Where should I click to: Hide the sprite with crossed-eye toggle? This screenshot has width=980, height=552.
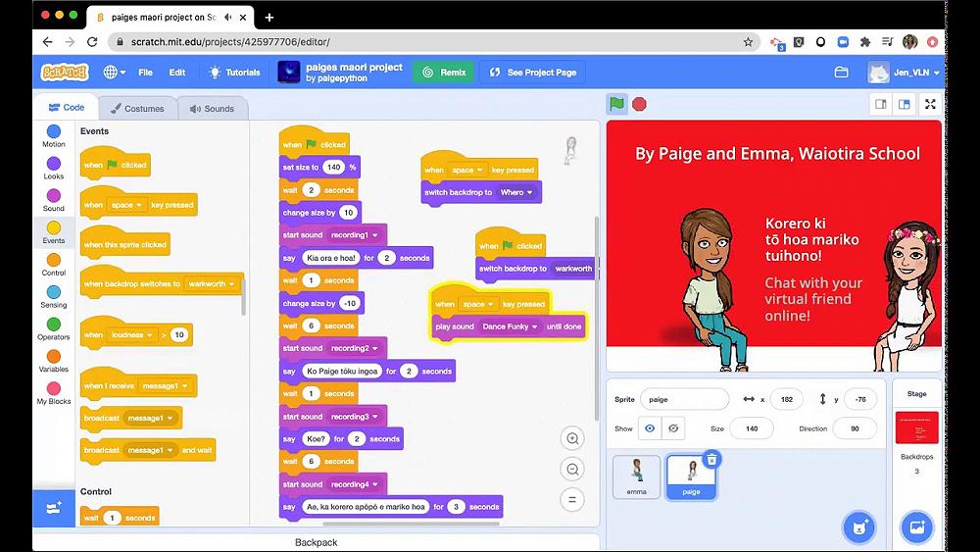(673, 428)
